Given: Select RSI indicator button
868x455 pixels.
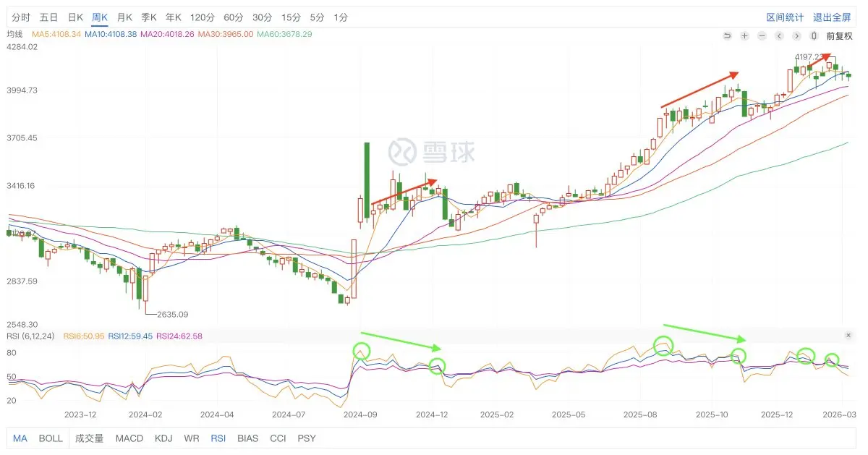Looking at the screenshot, I should (218, 438).
